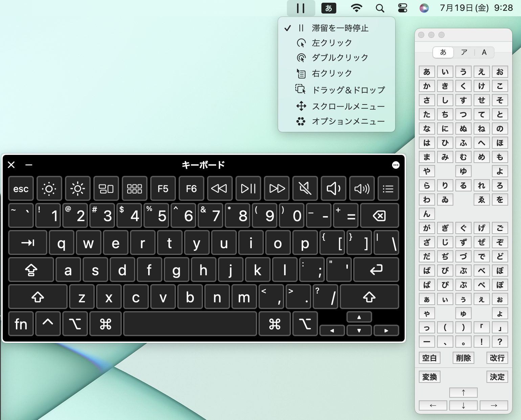Click the right arrow in the kana palette
Screen dimensions: 521x420
494,405
